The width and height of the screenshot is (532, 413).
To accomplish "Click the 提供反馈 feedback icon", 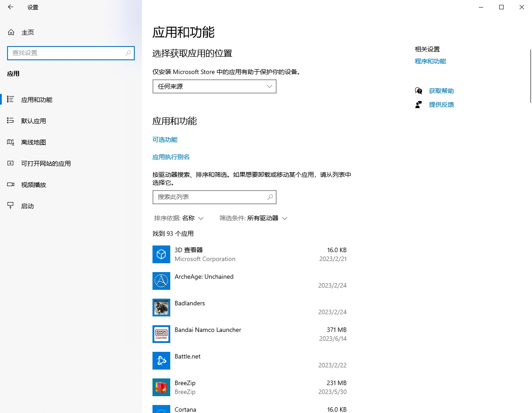I will click(x=418, y=105).
